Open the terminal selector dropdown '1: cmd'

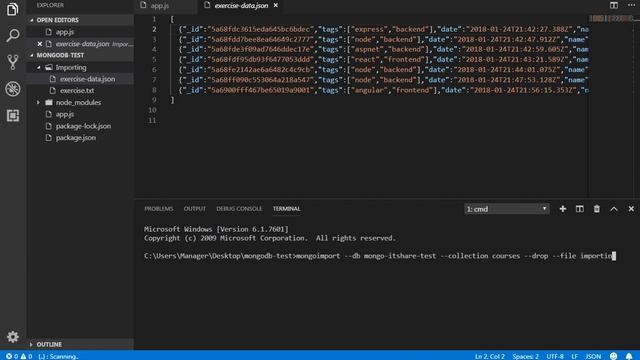tap(507, 209)
